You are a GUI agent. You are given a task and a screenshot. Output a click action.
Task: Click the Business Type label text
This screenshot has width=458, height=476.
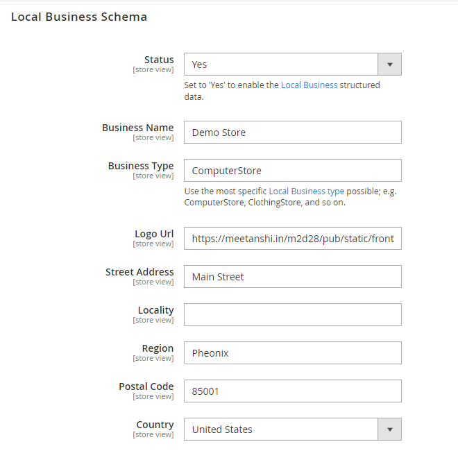(x=141, y=166)
